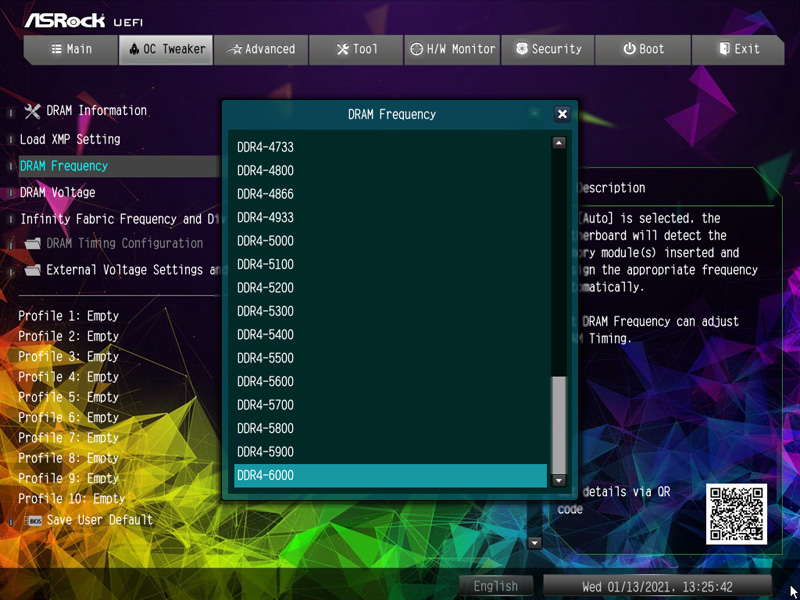Switch to the OC Tweaker tab
Image resolution: width=800 pixels, height=600 pixels.
166,49
